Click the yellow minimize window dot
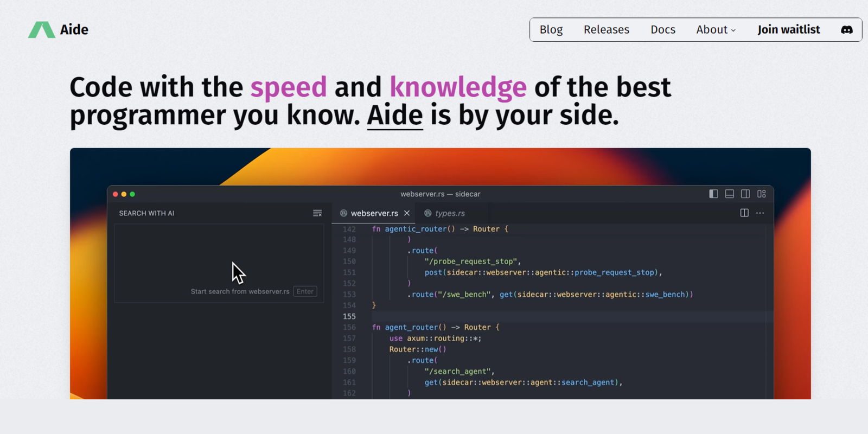The width and height of the screenshot is (868, 434). point(124,194)
